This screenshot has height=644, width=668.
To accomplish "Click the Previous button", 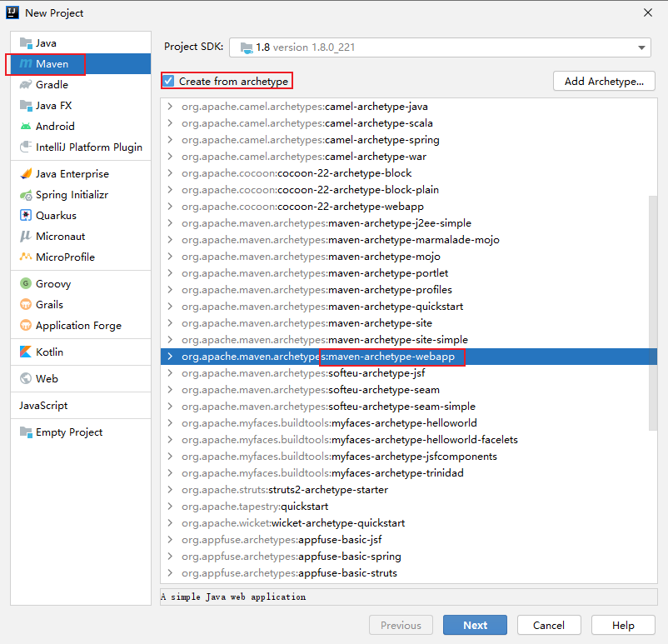I will 401,625.
